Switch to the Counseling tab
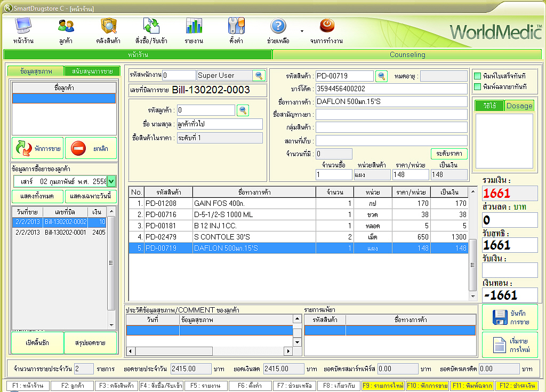The image size is (546, 392). click(x=407, y=54)
